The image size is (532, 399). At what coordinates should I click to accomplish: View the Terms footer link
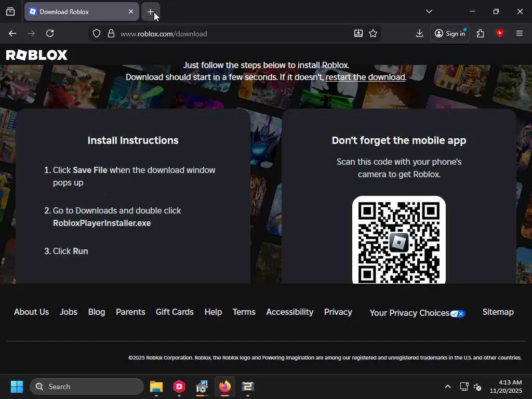pyautogui.click(x=244, y=312)
